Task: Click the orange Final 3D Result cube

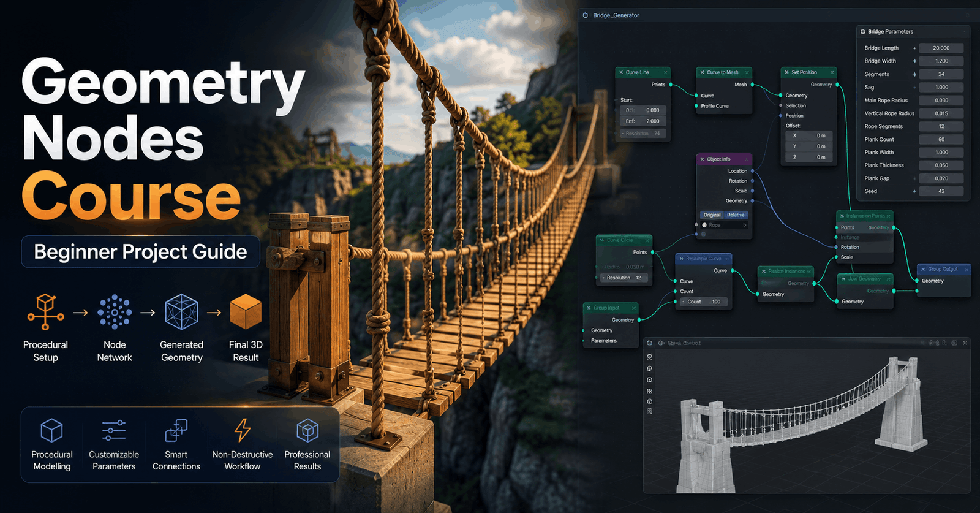Action: coord(246,311)
